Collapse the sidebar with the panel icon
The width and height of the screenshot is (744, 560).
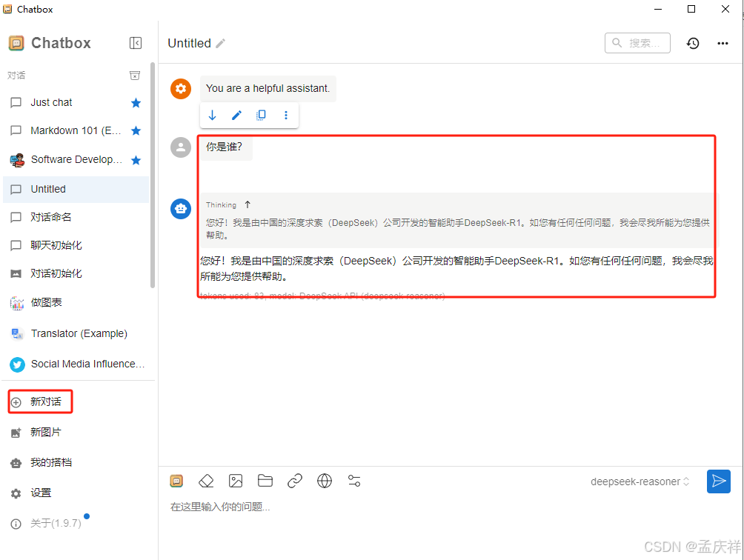135,43
